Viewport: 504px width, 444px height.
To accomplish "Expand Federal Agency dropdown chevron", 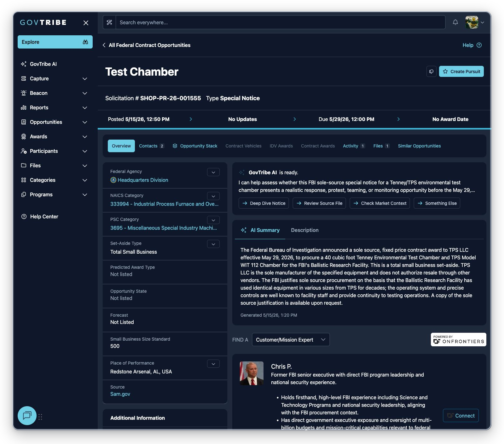I will click(x=213, y=172).
